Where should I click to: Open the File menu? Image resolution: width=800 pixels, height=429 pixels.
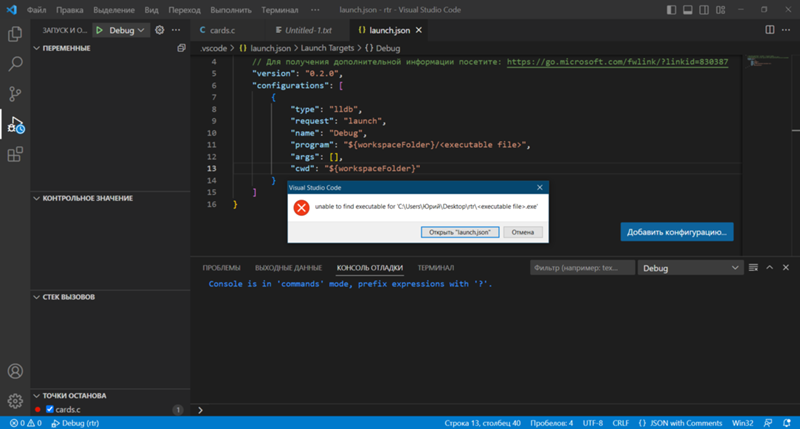click(x=36, y=10)
